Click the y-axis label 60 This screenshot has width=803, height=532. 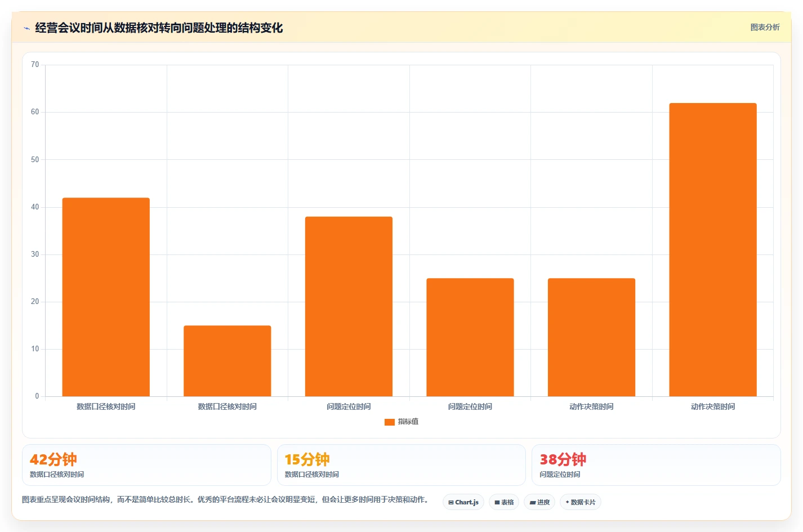(x=35, y=112)
